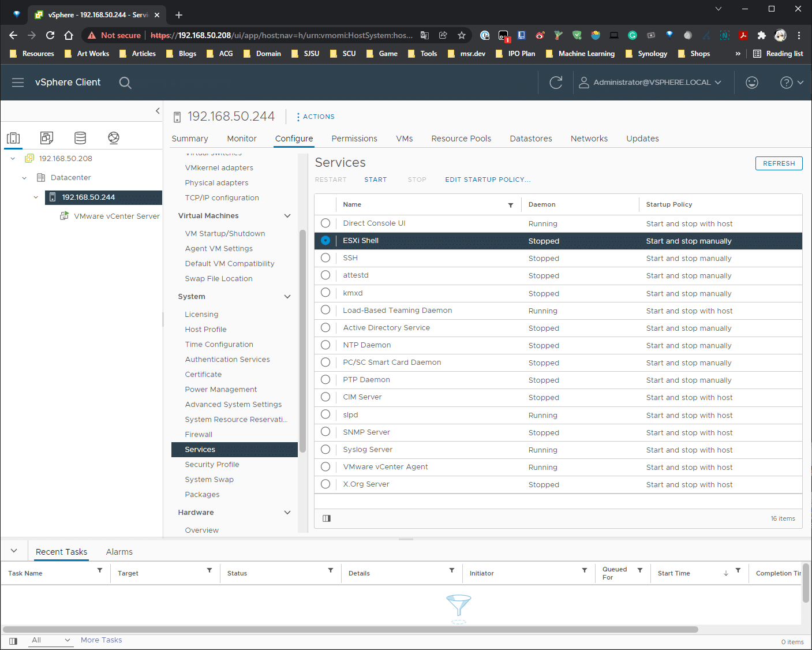Select the NTP Daemon radio button
This screenshot has width=812, height=650.
click(325, 345)
